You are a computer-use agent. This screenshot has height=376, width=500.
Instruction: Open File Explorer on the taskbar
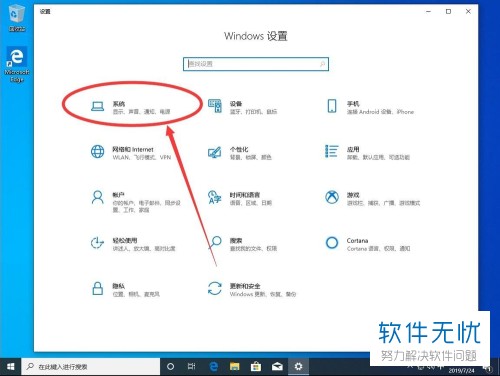coord(235,367)
